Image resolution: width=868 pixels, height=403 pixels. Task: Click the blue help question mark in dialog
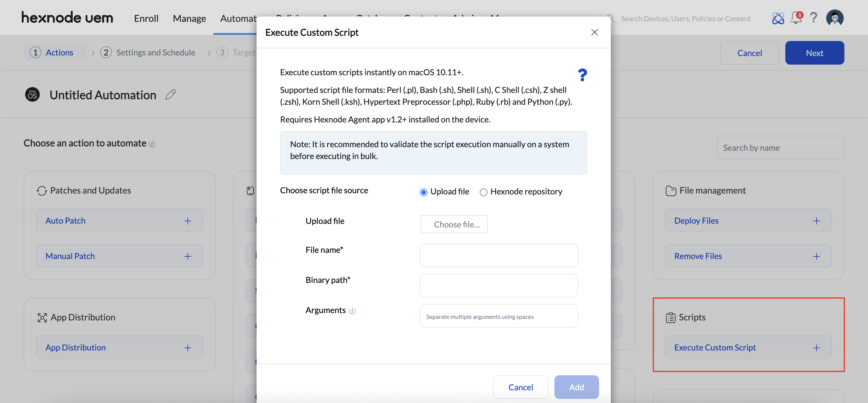coord(582,75)
